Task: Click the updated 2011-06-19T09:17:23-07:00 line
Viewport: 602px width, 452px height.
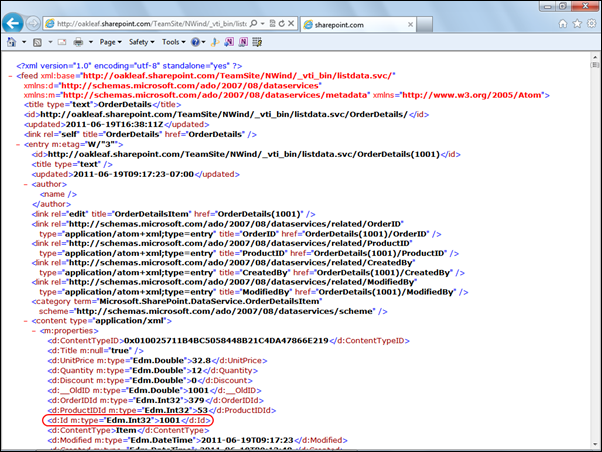Action: [x=136, y=174]
